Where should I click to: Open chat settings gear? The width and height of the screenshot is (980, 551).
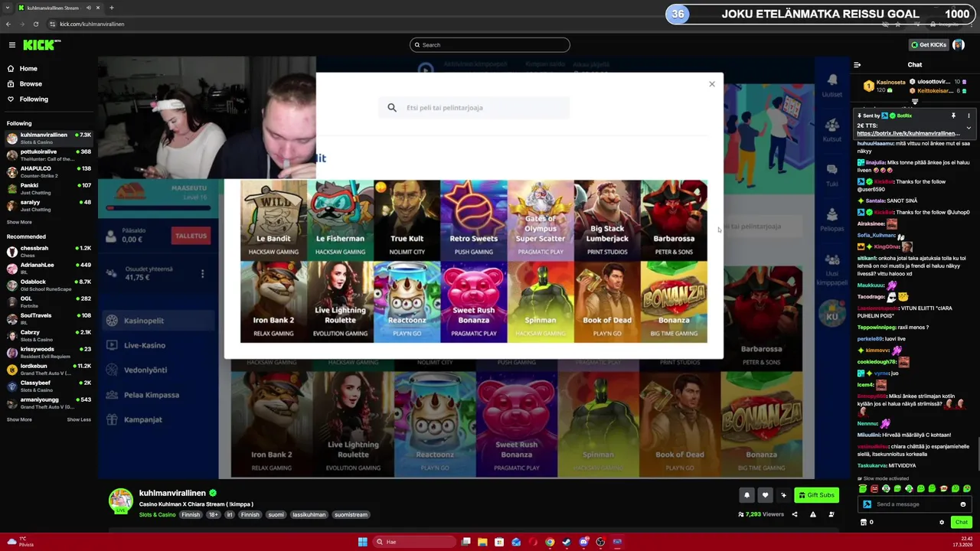(x=942, y=523)
